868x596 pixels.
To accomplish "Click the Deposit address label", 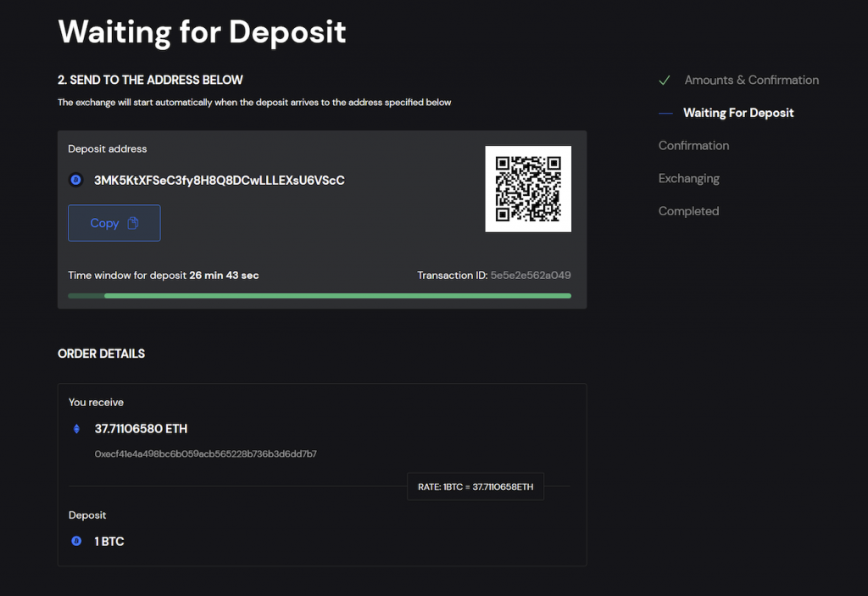I will [x=108, y=149].
